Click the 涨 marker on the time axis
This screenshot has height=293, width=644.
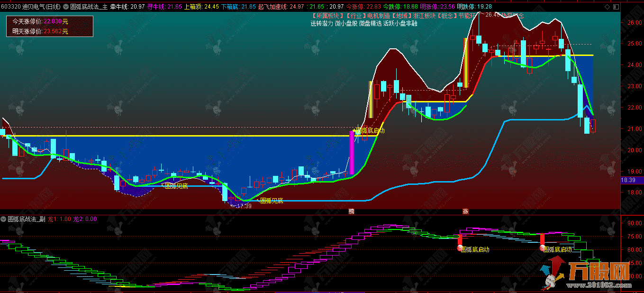click(x=465, y=211)
